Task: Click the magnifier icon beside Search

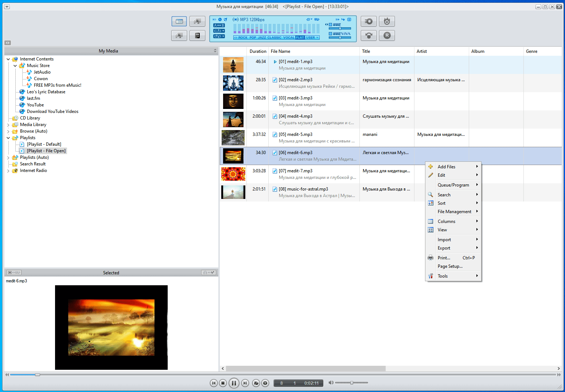Action: (x=430, y=195)
